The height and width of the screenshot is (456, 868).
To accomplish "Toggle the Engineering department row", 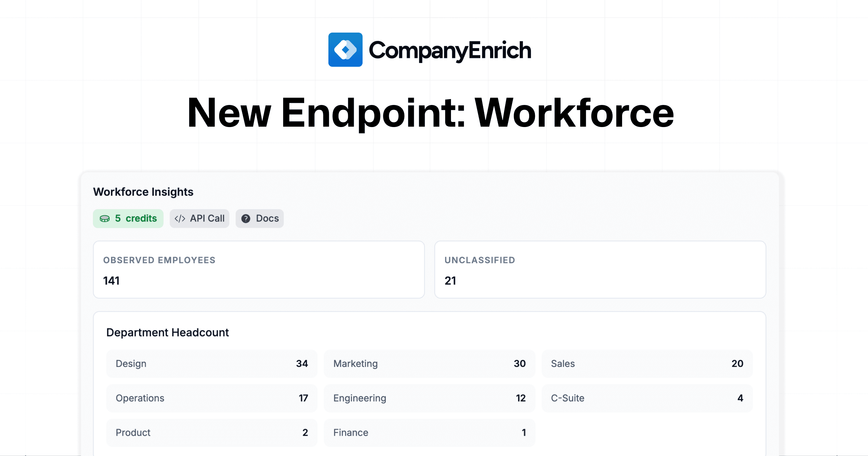I will pyautogui.click(x=430, y=398).
